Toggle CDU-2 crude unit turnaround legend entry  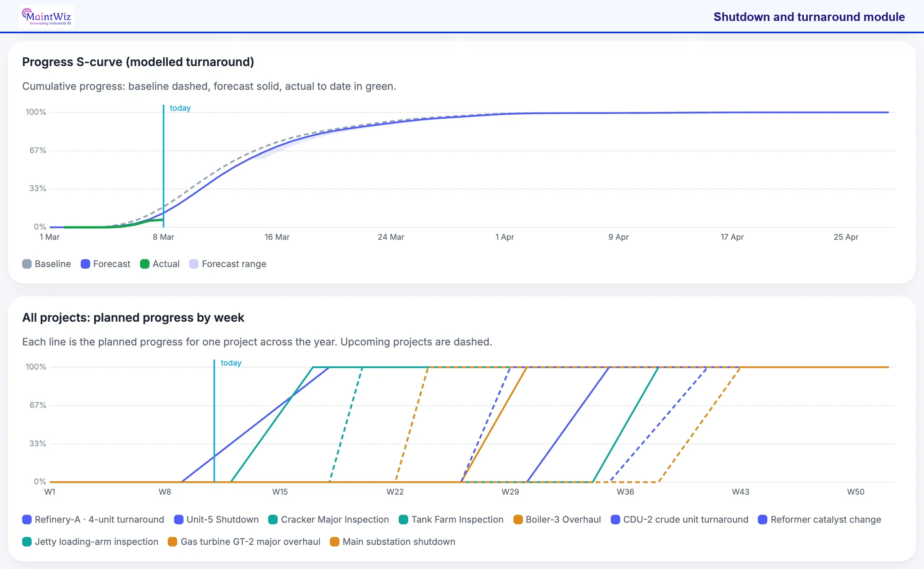pyautogui.click(x=680, y=520)
